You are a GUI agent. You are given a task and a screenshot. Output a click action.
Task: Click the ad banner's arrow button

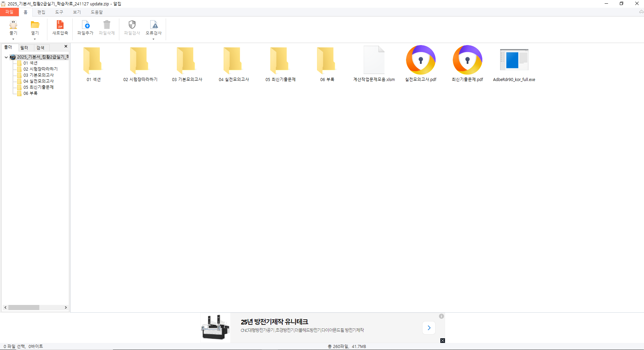coord(429,328)
